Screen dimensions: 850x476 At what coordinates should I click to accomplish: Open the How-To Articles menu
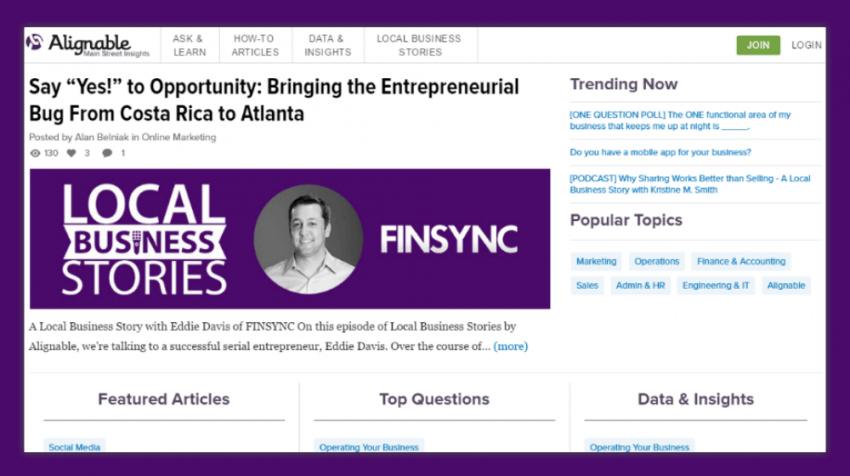coord(255,45)
